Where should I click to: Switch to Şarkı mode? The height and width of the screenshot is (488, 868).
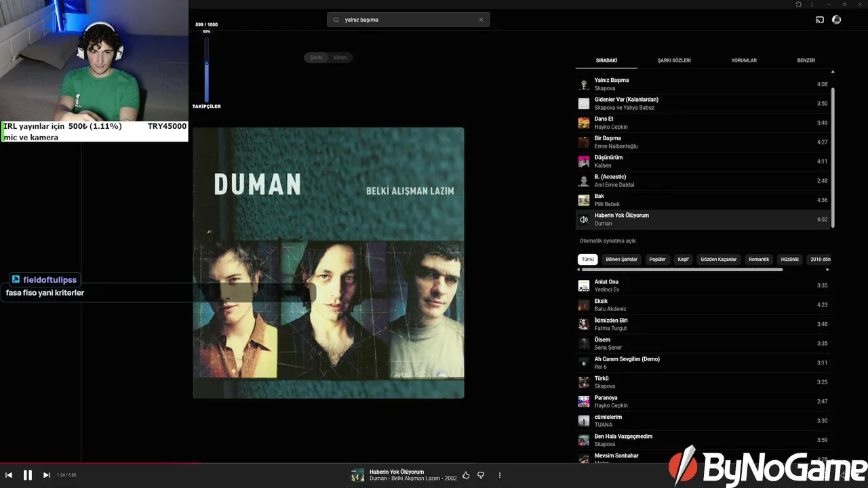316,58
